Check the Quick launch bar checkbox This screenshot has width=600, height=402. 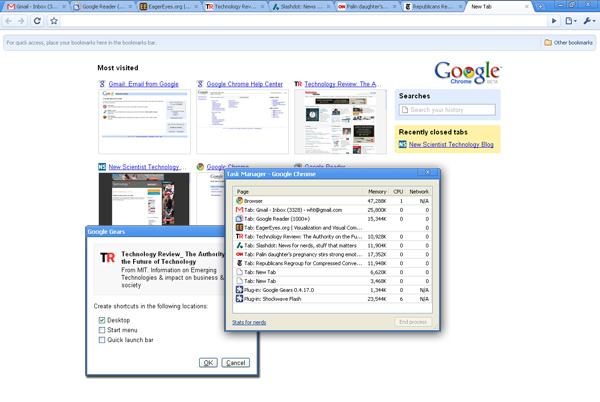tap(102, 340)
